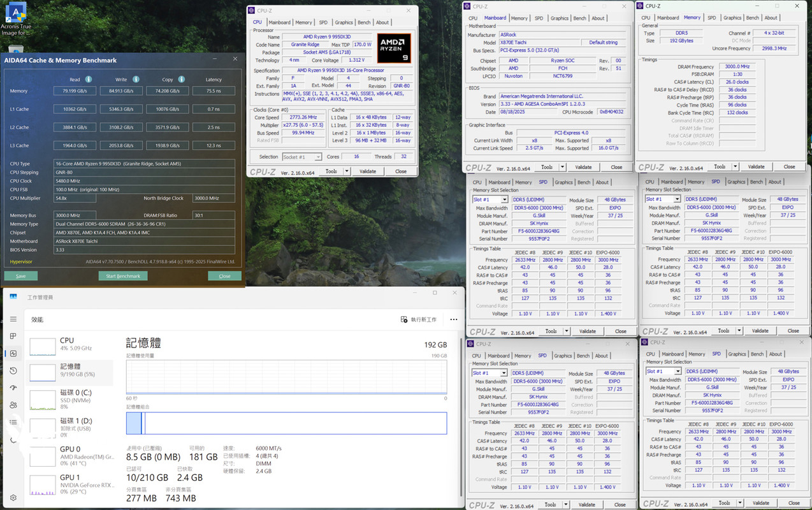Open Task Manager more options ellipsis
Screen dimensions: 812x510
tap(454, 319)
